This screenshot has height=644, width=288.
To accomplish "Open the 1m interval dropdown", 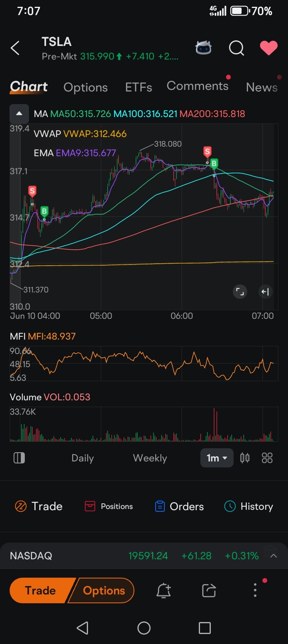I will coord(217,458).
